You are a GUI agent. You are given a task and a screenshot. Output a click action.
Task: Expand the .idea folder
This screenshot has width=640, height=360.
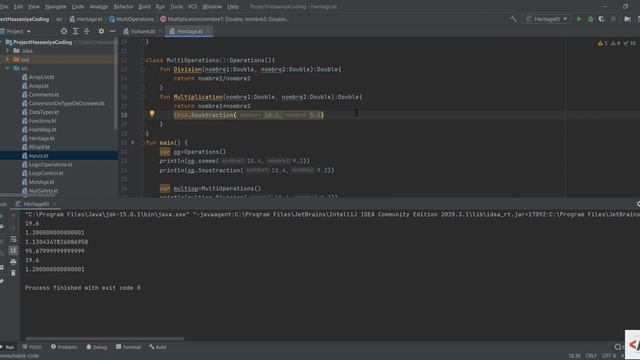[x=7, y=51]
